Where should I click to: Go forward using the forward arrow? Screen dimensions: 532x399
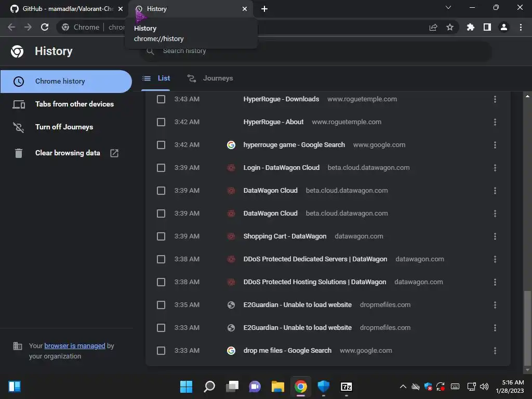[x=28, y=27]
